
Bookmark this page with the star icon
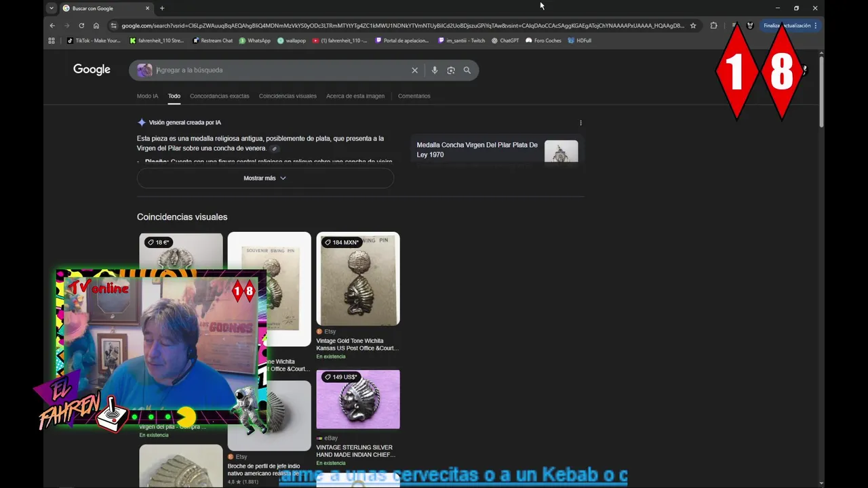click(x=693, y=26)
